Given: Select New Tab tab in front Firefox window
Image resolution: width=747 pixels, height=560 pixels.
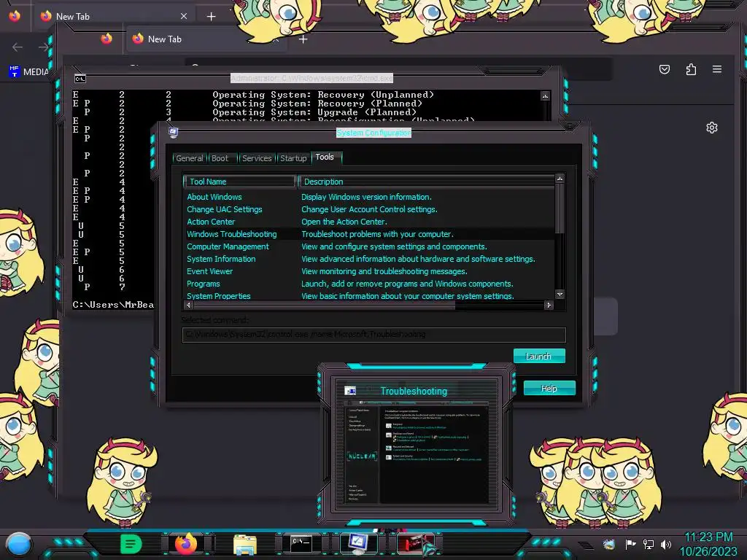Looking at the screenshot, I should point(207,39).
